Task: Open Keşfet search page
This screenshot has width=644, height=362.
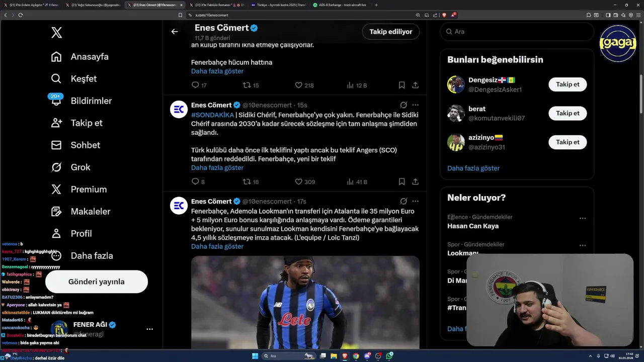Action: 73,79
